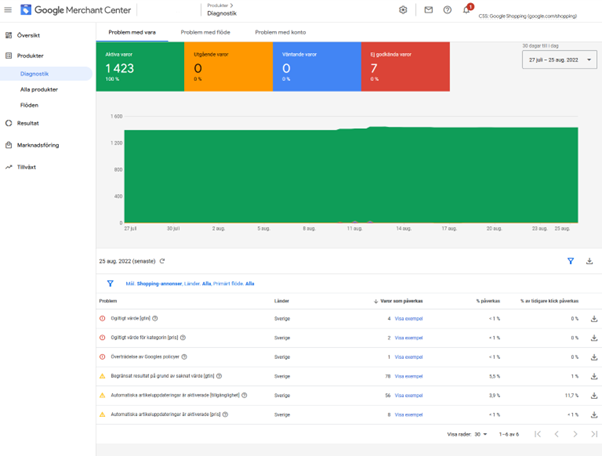
Task: Download the artikeluppdateringar [tillgänglighet] row
Action: (x=594, y=395)
